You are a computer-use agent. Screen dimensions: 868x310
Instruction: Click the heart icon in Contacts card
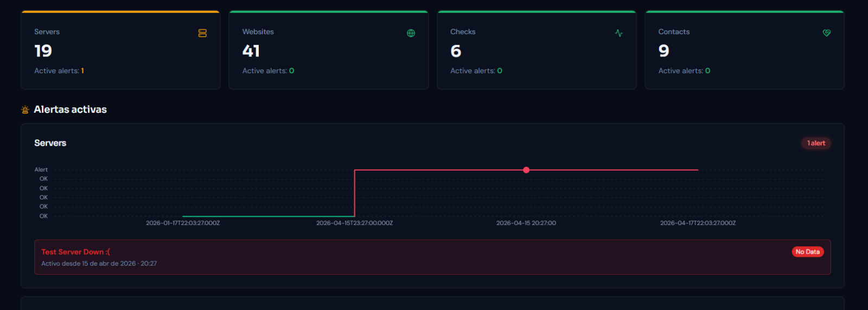[x=826, y=33]
